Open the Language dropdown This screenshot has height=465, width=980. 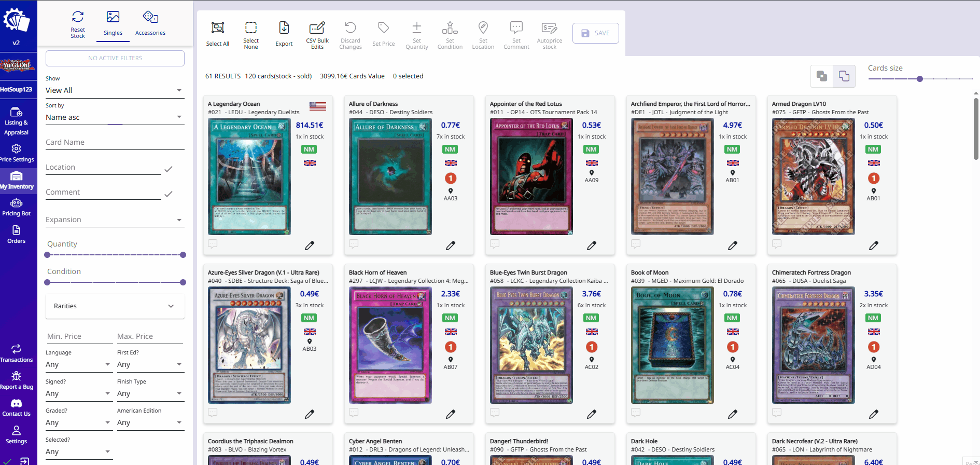click(x=79, y=364)
